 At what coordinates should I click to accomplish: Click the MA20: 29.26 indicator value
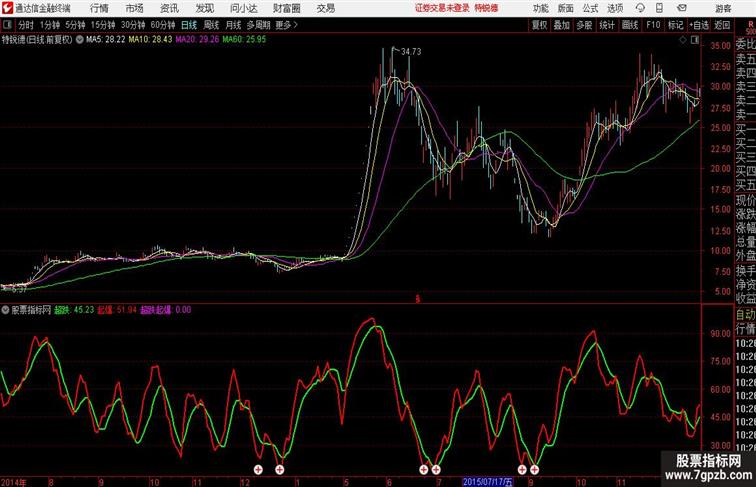pos(197,40)
